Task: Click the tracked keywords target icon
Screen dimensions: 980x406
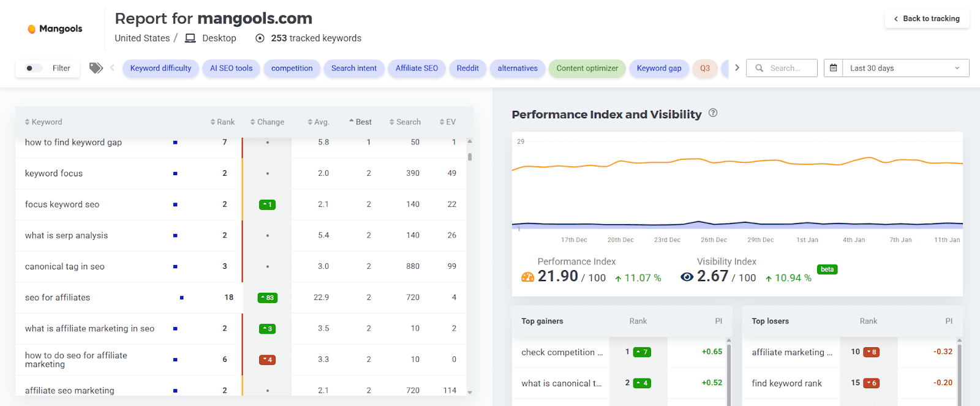Action: (x=260, y=38)
